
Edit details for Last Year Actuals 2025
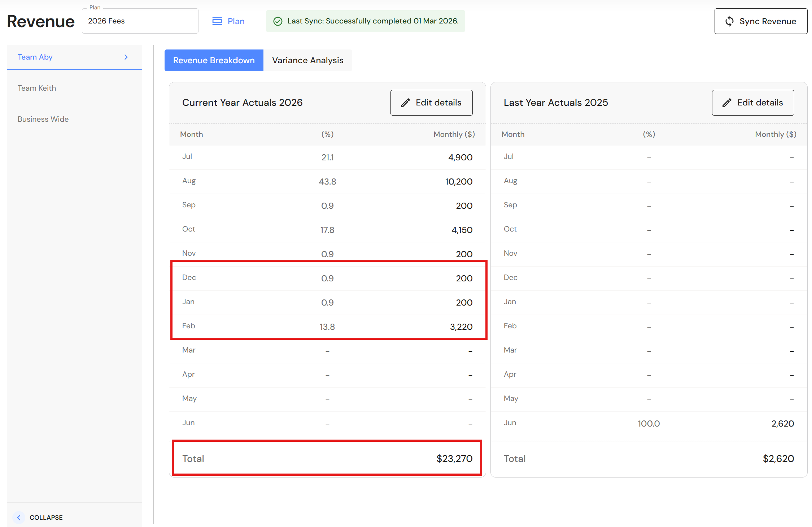(753, 103)
